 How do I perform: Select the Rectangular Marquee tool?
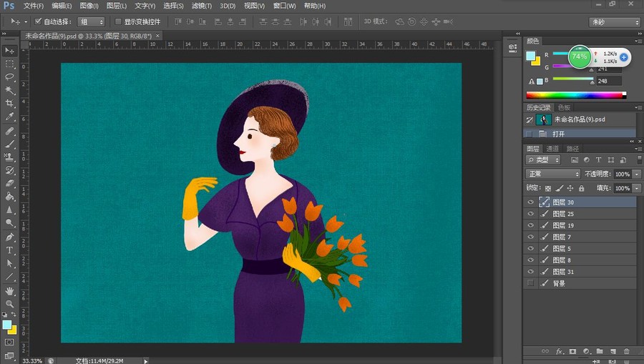click(x=9, y=64)
